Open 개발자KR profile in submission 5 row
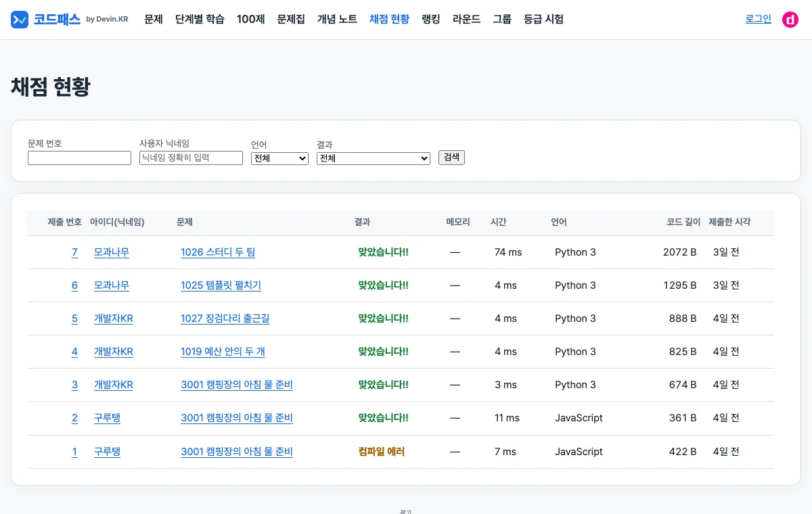The height and width of the screenshot is (514, 812). click(x=114, y=319)
